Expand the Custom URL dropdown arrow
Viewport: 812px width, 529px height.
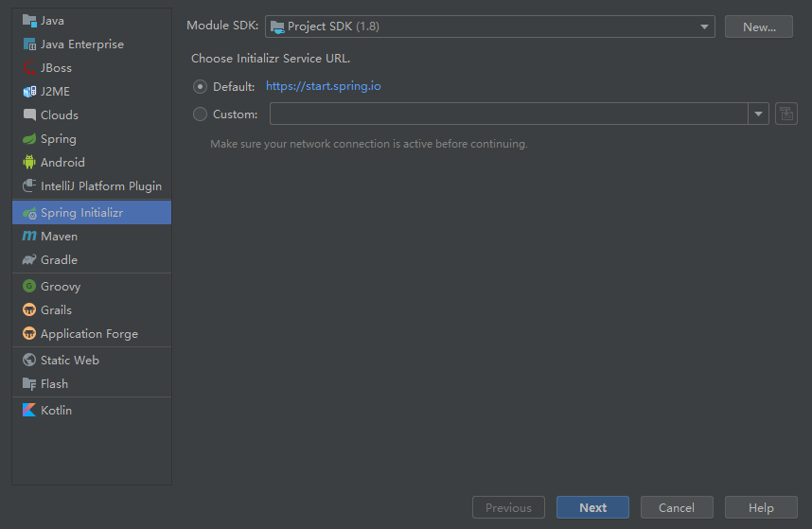point(758,115)
